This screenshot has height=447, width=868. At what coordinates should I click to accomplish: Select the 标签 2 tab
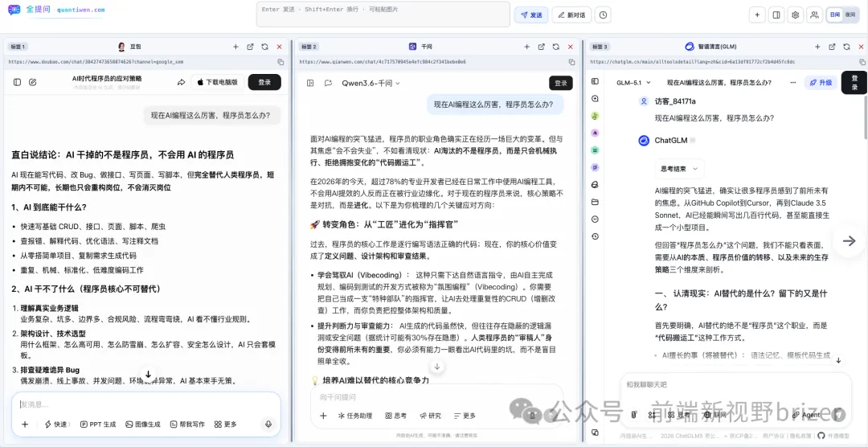(x=309, y=47)
